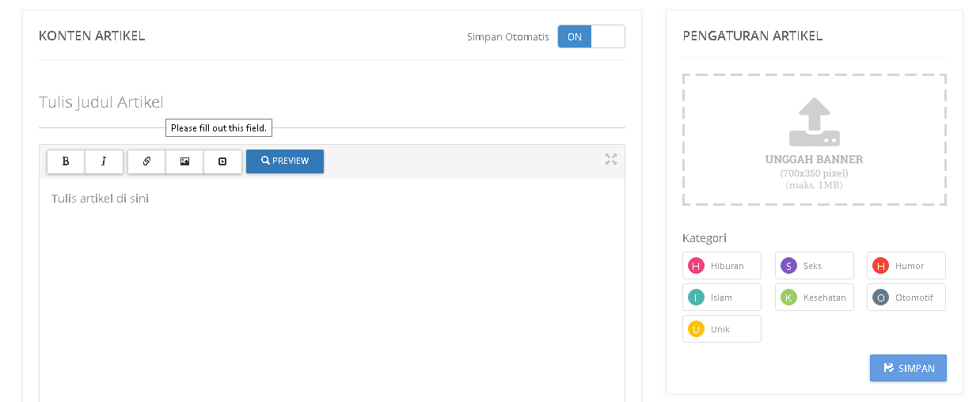Screen dimensions: 980x402
Task: Click into the article body text area
Action: tap(332, 289)
